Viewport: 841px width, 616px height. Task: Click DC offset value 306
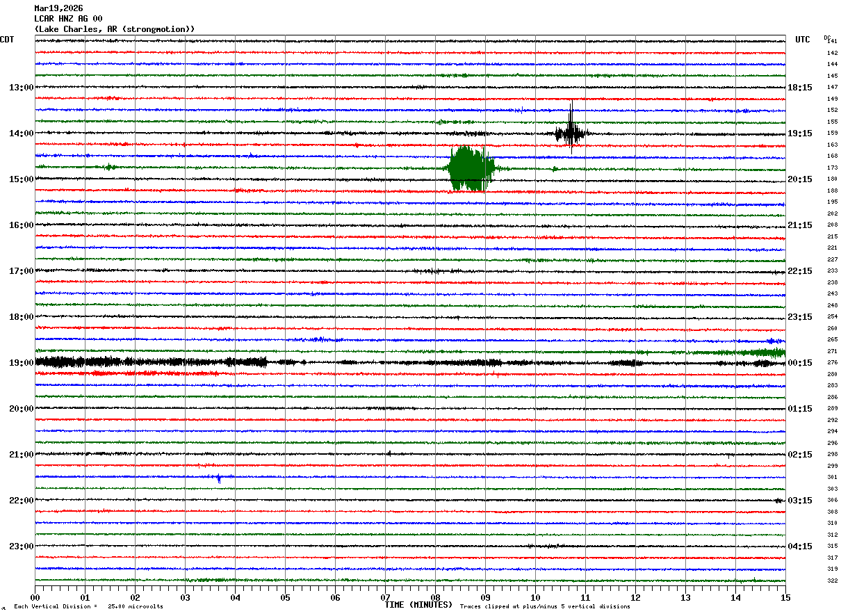coord(832,501)
